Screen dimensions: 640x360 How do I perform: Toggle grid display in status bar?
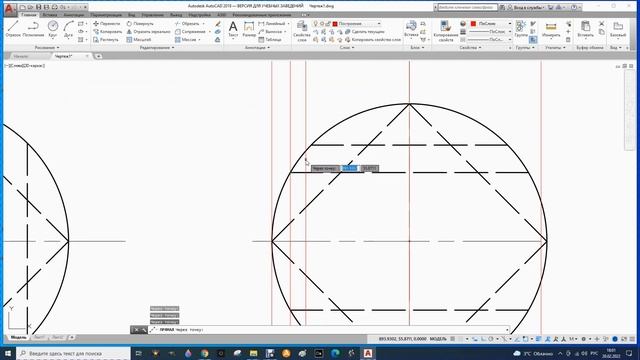tap(453, 339)
